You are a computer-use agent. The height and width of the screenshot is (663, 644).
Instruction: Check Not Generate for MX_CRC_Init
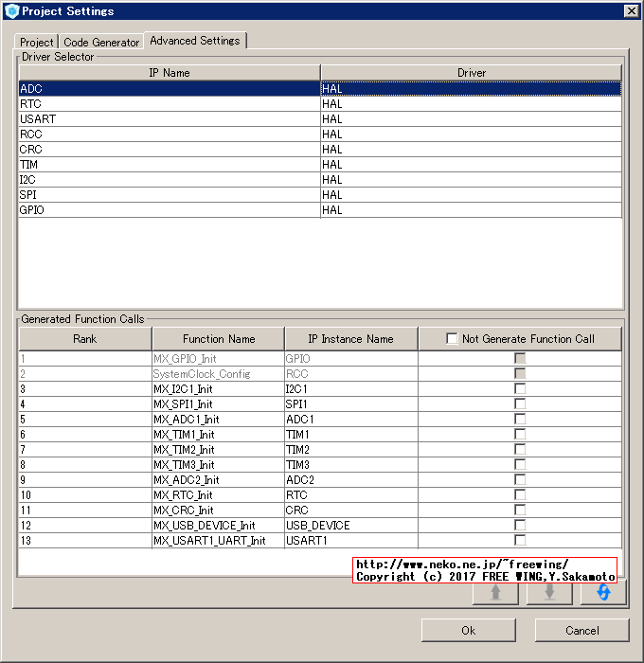tap(520, 510)
